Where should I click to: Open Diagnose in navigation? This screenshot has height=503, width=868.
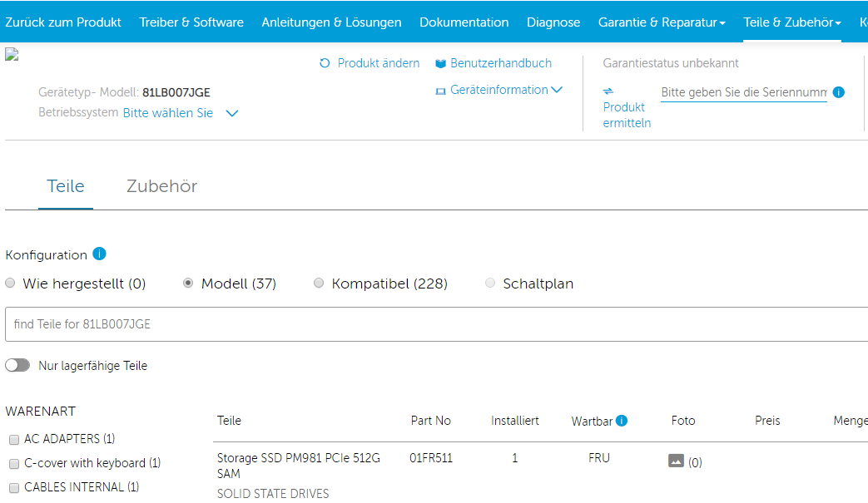(553, 22)
